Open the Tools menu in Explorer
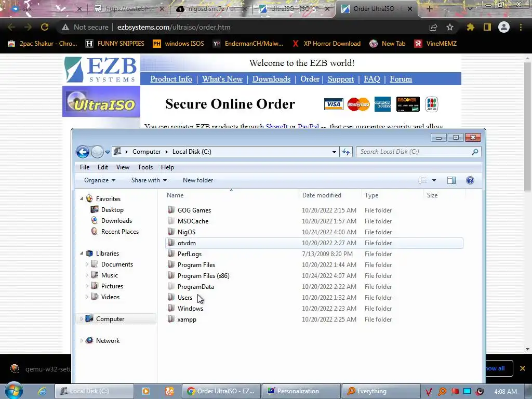This screenshot has height=399, width=532. click(x=145, y=167)
